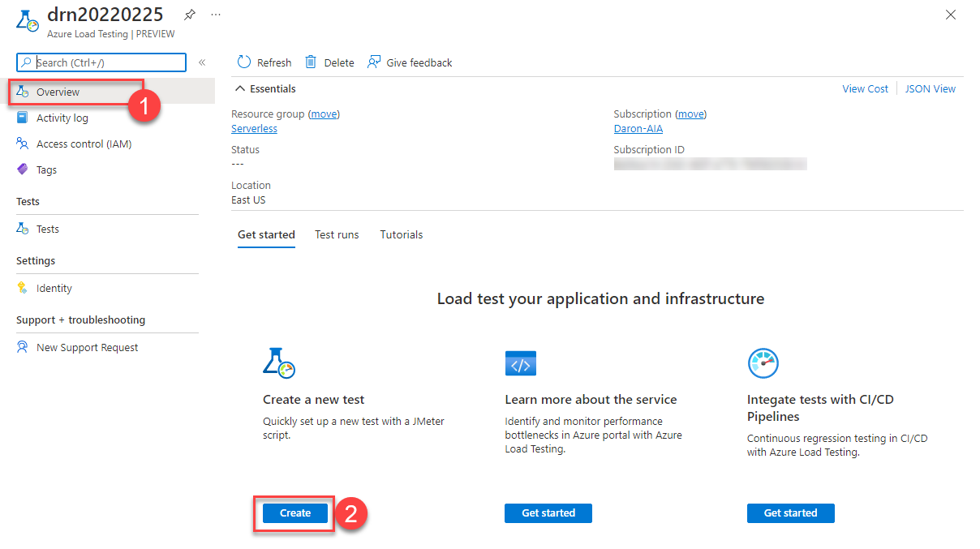Click Create to set up a new test
Image resolution: width=980 pixels, height=549 pixels.
294,513
